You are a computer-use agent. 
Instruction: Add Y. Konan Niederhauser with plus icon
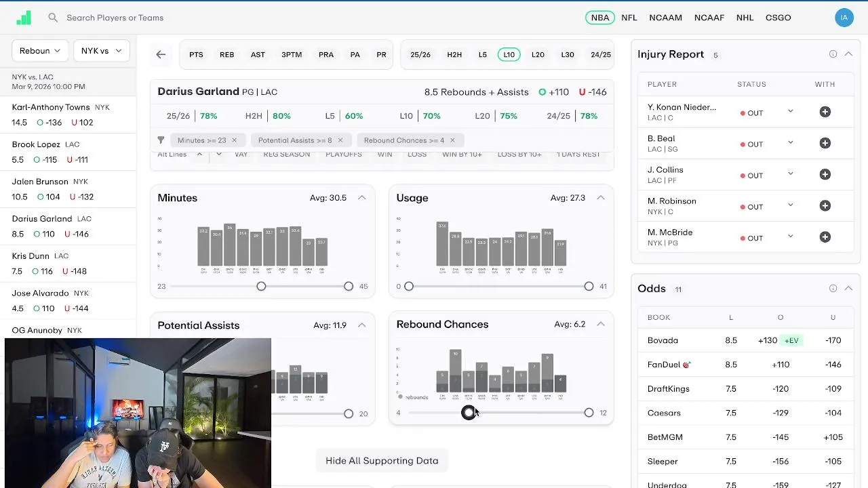(x=825, y=112)
